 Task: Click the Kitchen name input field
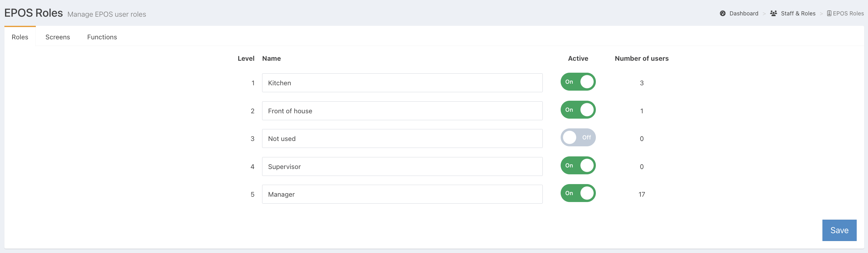[x=402, y=83]
